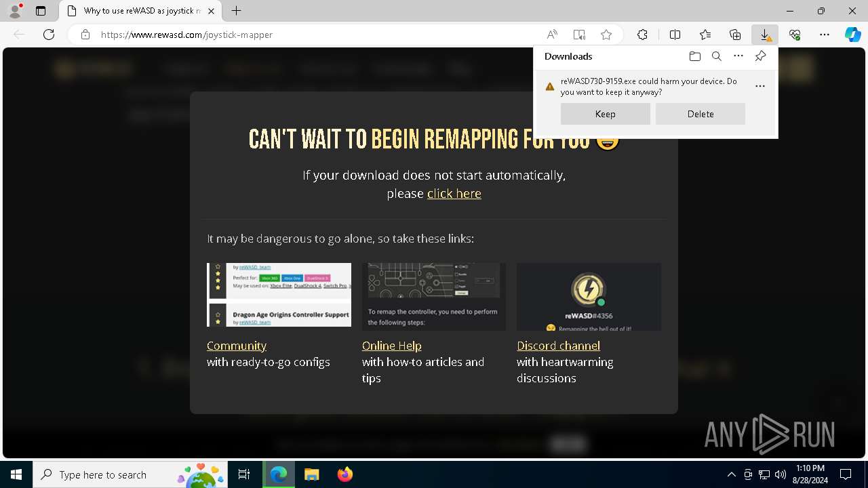View site information lock icon
Screen dimensions: 868x488
(85, 35)
